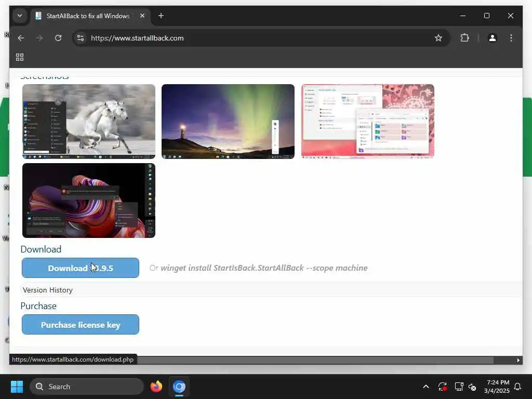The height and width of the screenshot is (399, 532).
Task: Open a new browser tab
Action: point(161,16)
